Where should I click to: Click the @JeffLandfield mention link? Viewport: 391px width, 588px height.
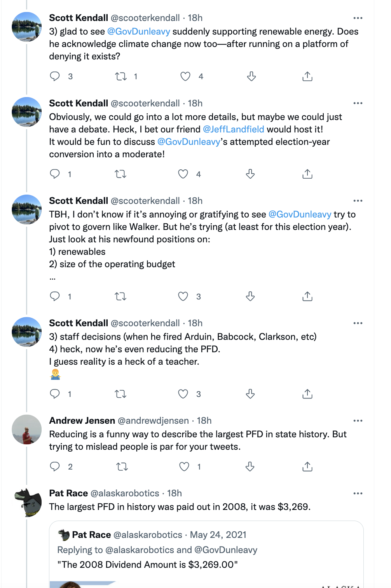234,129
